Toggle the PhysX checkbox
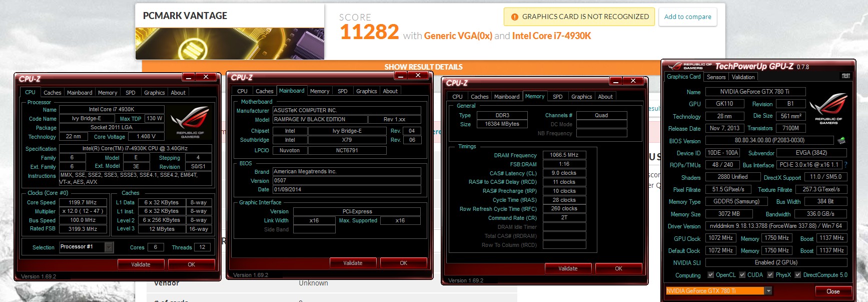The width and height of the screenshot is (868, 302). point(770,275)
